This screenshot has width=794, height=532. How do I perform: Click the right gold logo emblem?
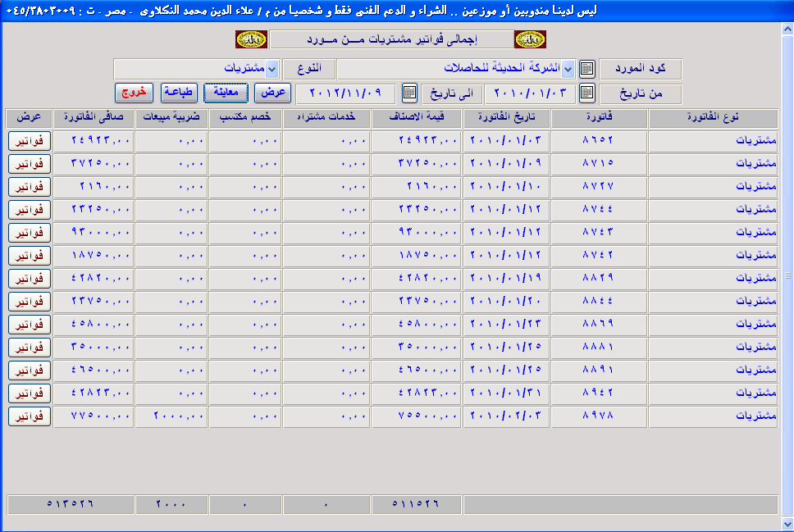click(530, 39)
